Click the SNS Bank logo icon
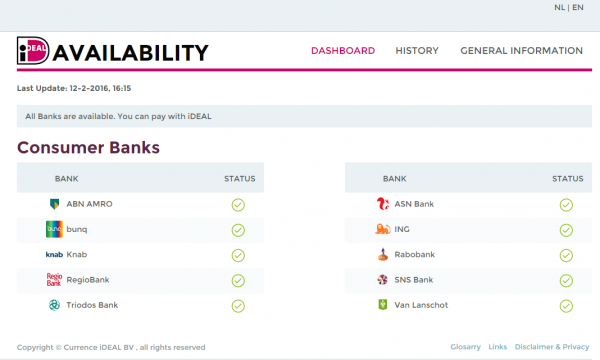Image resolution: width=600 pixels, height=360 pixels. [x=383, y=280]
